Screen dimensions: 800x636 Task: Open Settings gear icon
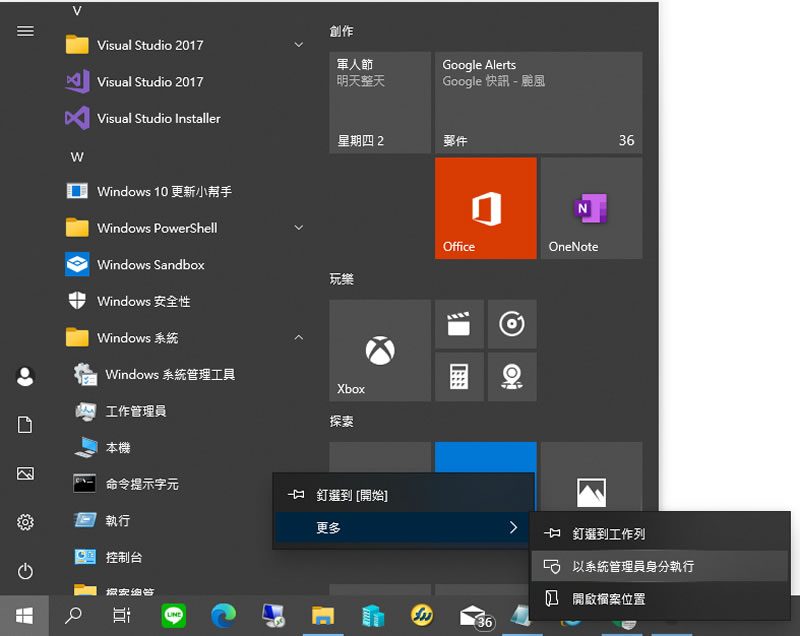click(25, 522)
